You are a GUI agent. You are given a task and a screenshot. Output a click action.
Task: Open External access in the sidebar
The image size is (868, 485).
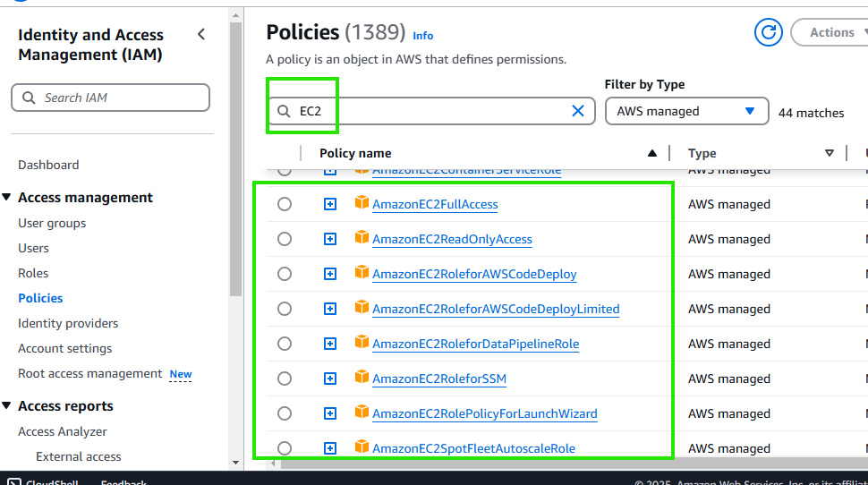click(x=79, y=456)
